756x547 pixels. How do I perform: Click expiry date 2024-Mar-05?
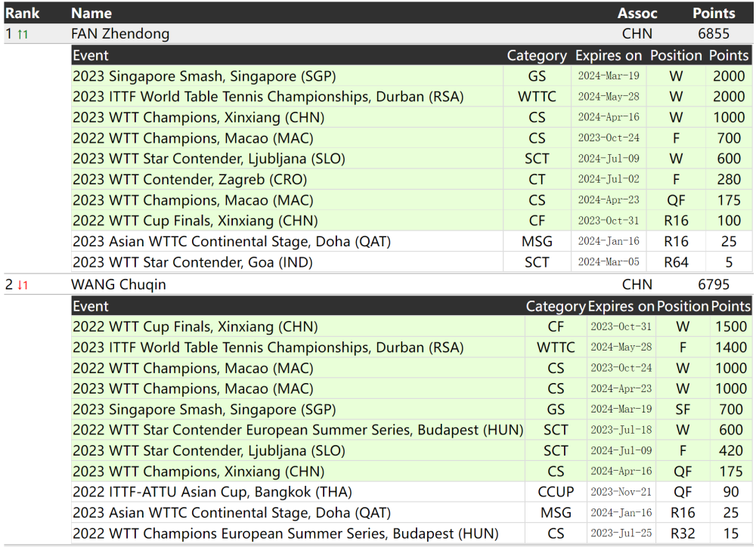pyautogui.click(x=609, y=262)
